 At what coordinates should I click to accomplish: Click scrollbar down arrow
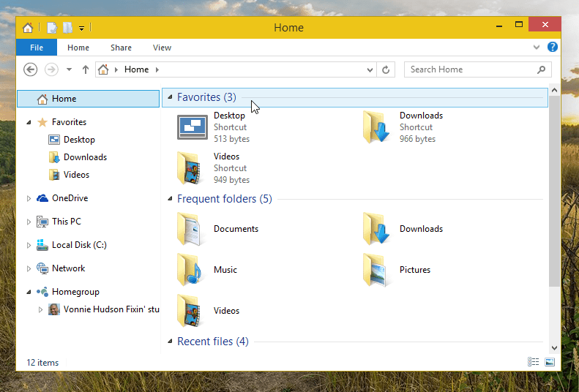click(554, 347)
